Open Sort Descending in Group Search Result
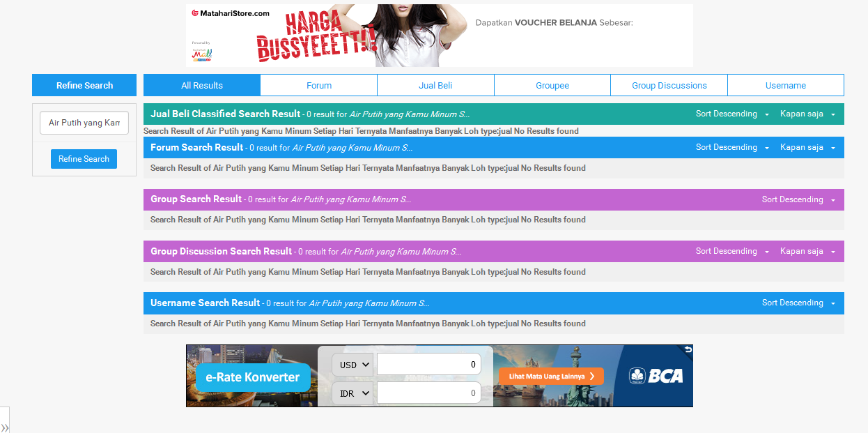868x433 pixels. (798, 199)
